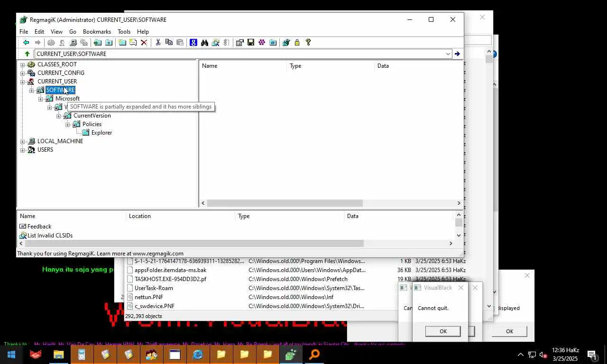Click the blue Go arrow after the address bar

coord(457,54)
